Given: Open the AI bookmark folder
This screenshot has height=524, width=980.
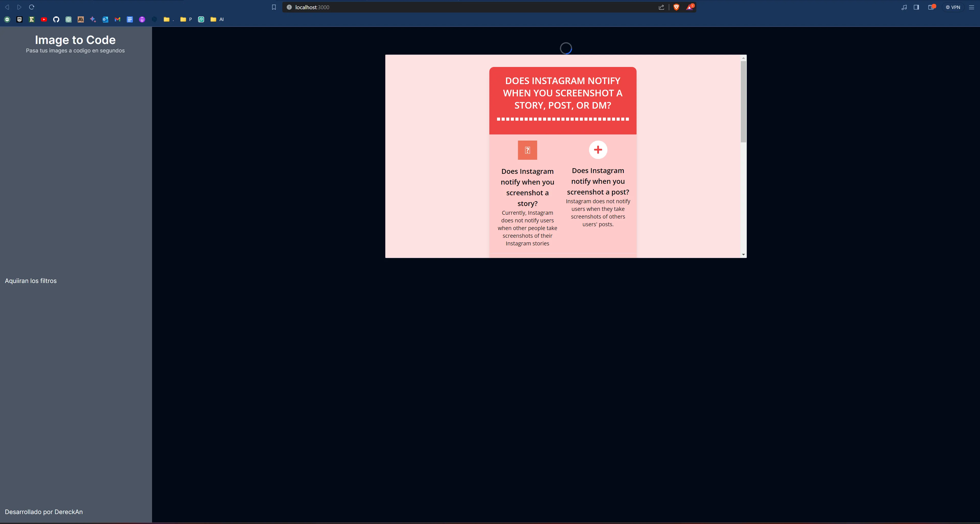Looking at the screenshot, I should tap(217, 19).
